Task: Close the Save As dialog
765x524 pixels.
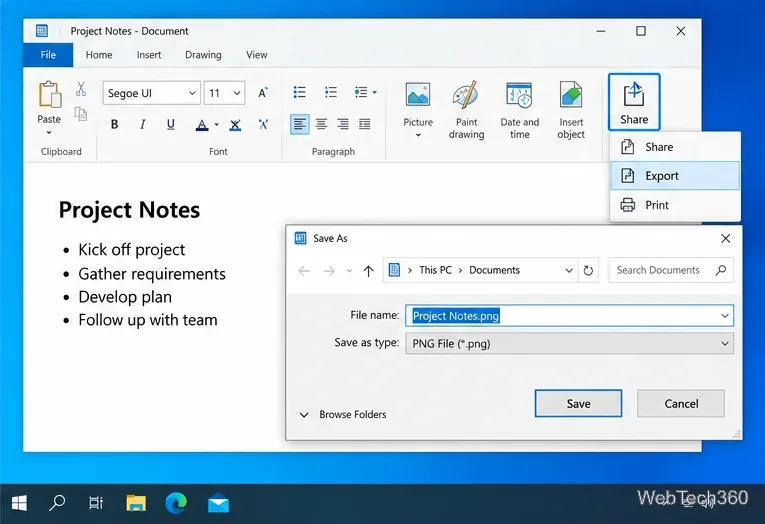Action: coord(725,238)
